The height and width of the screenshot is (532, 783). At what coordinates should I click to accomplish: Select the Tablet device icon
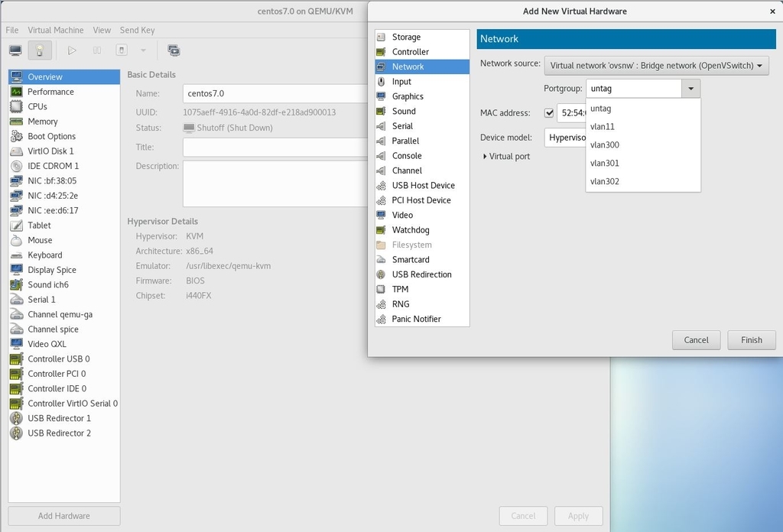17,225
